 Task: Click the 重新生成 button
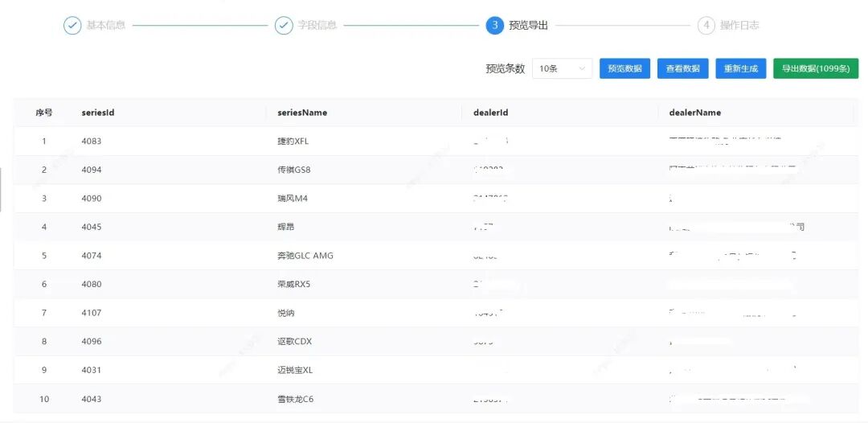coord(741,68)
